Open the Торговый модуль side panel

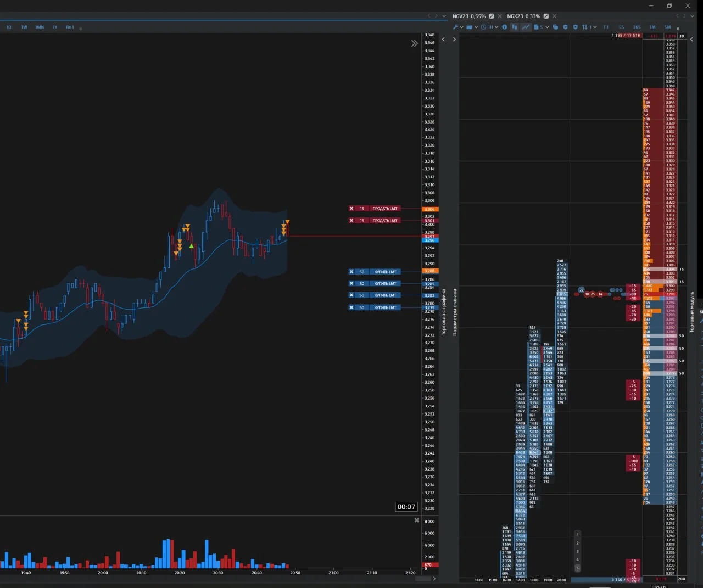[x=692, y=312]
